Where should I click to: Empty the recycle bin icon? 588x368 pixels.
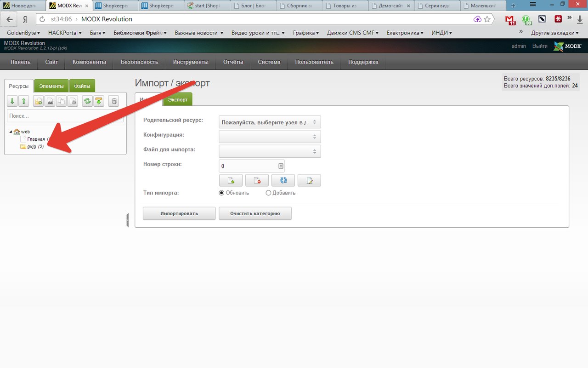click(115, 101)
